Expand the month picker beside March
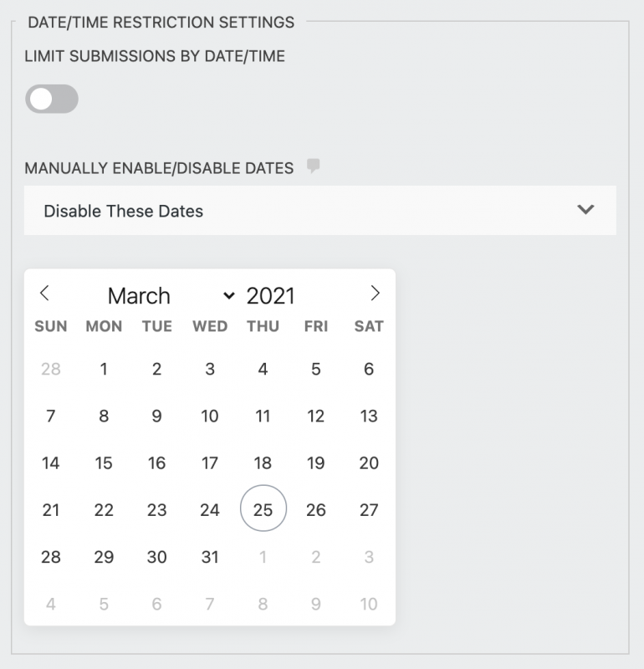This screenshot has height=669, width=644. pyautogui.click(x=227, y=296)
